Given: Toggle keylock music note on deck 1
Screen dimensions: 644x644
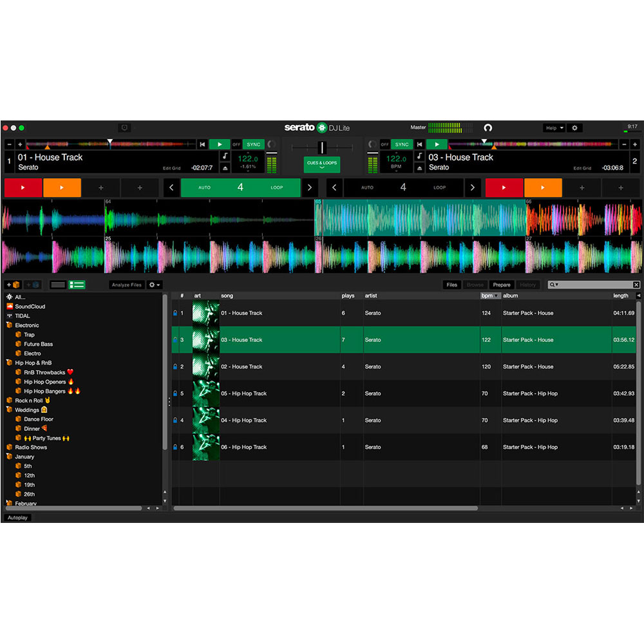Looking at the screenshot, I should coord(225,156).
